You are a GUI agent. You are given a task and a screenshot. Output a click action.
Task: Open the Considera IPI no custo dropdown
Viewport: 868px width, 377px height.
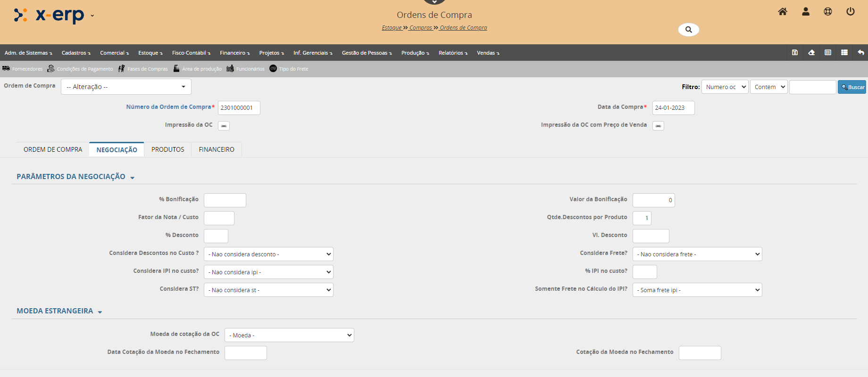coord(268,272)
